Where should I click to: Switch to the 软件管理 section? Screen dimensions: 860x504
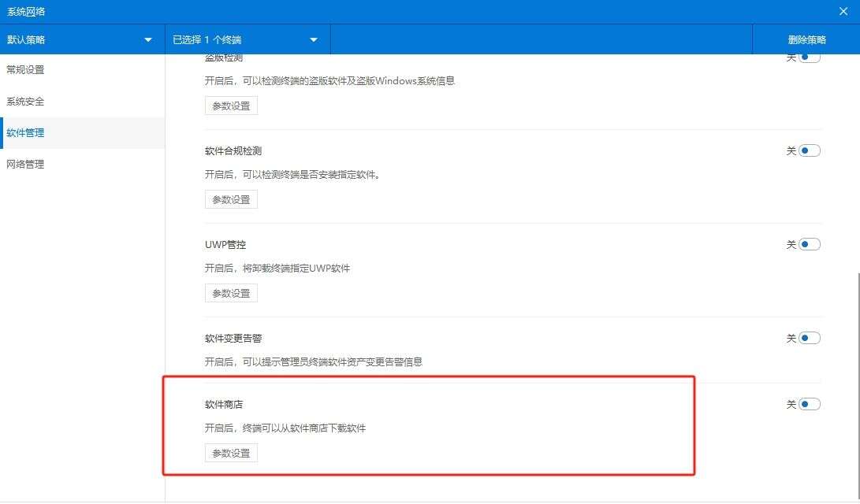tap(27, 132)
